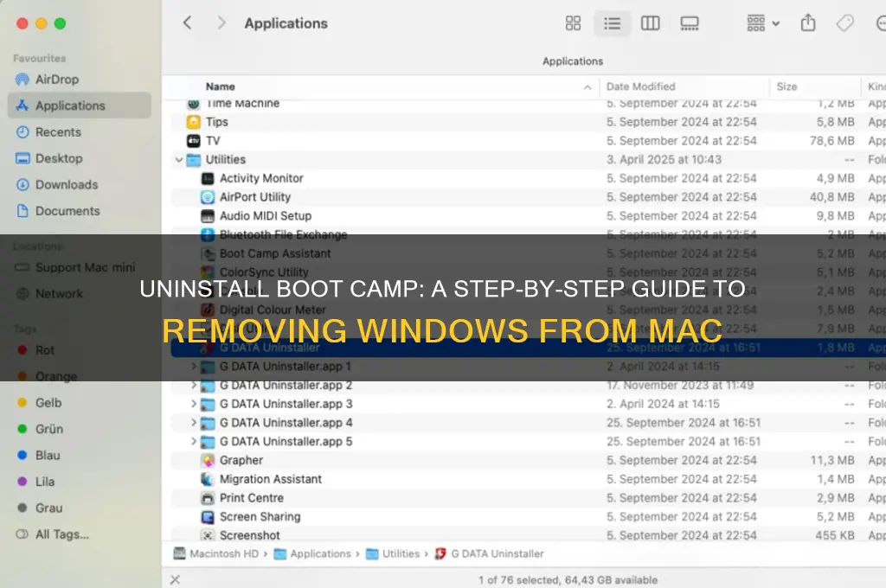Open Recents in the sidebar
The image size is (886, 588).
click(48, 132)
